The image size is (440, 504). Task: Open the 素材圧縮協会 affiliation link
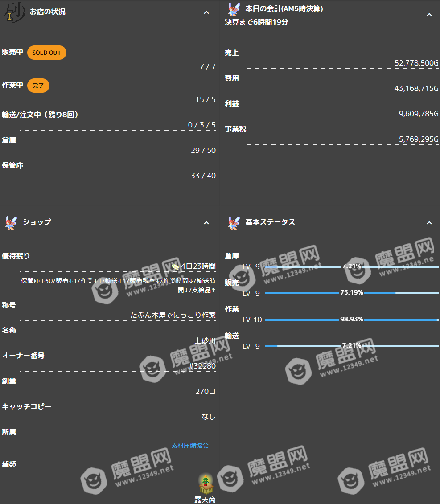coord(189,446)
